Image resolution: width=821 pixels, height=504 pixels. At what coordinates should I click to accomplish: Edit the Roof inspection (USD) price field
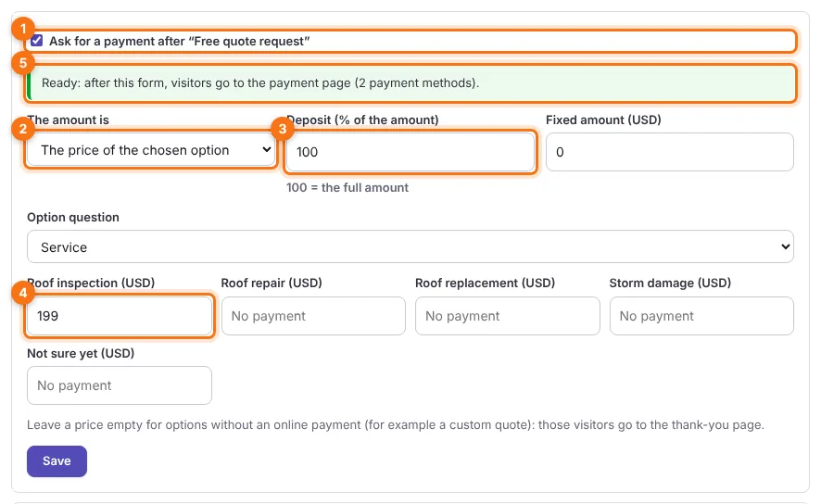(x=120, y=316)
